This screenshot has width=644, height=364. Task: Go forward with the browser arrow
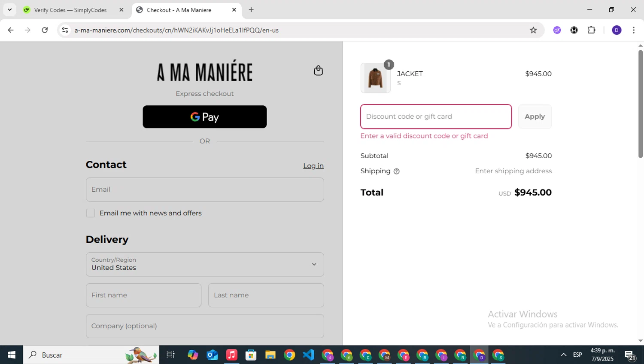tap(27, 30)
